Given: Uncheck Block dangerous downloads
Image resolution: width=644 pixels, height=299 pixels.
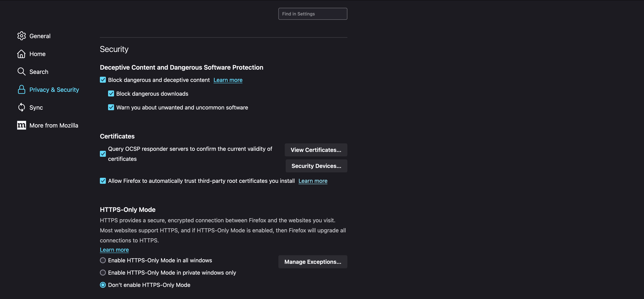Looking at the screenshot, I should (x=111, y=93).
